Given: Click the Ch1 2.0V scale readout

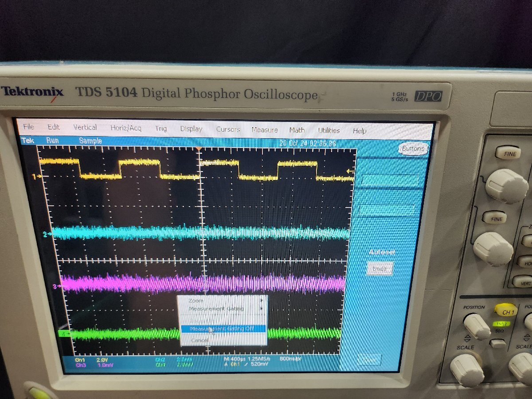Looking at the screenshot, I should 91,360.
